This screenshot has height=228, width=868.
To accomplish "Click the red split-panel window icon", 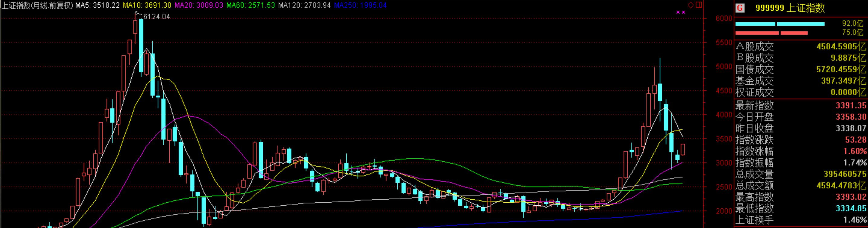I will click(x=699, y=5).
